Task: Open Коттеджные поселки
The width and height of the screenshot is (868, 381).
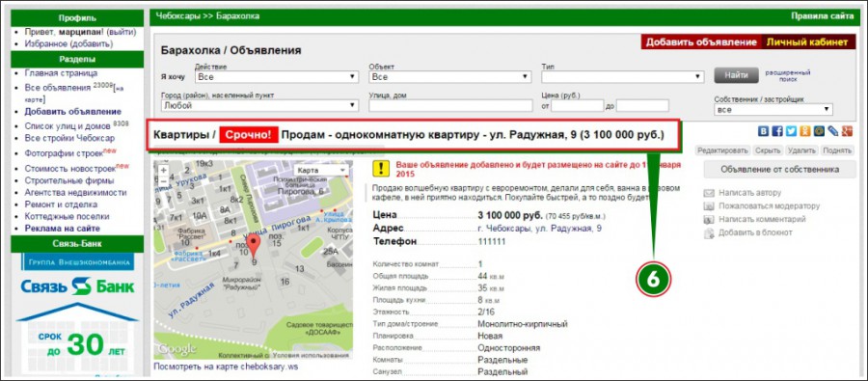Action: click(x=67, y=216)
